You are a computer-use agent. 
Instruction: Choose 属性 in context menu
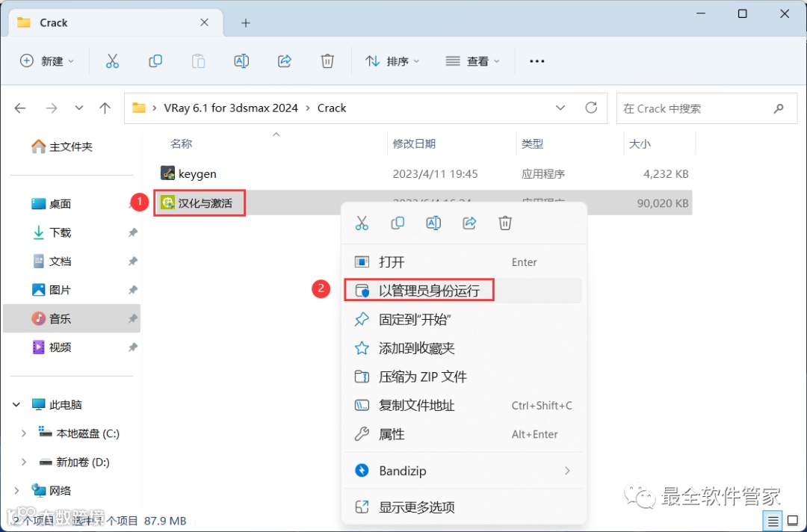pyautogui.click(x=463, y=434)
